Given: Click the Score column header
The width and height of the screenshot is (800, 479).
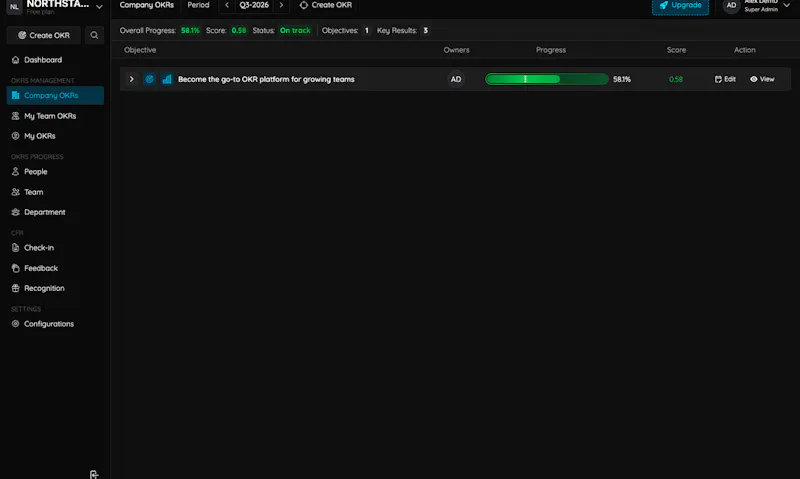Looking at the screenshot, I should [676, 50].
